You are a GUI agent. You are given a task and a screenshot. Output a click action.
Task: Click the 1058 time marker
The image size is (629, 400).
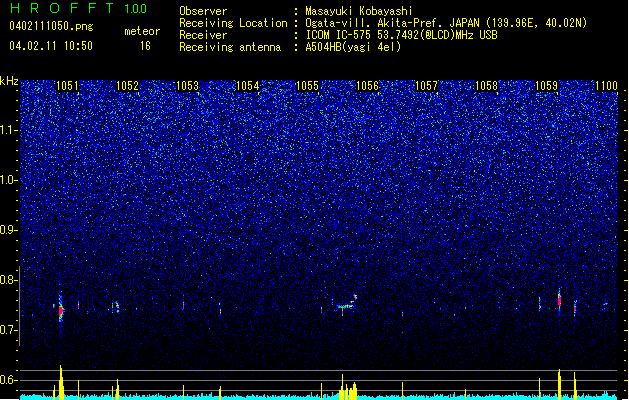tap(486, 86)
